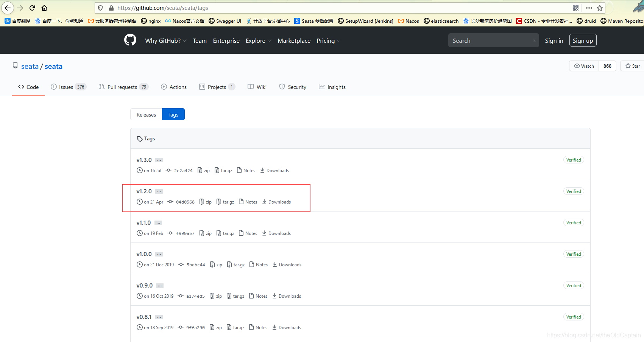Open the Actions tab

174,87
